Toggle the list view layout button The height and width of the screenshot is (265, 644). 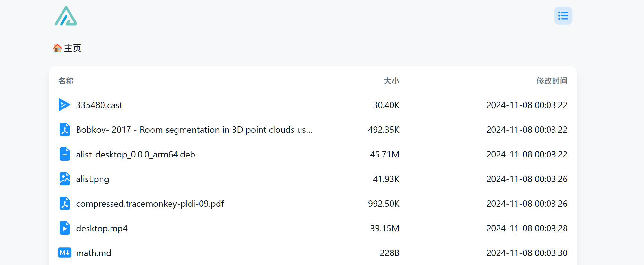coord(563,16)
